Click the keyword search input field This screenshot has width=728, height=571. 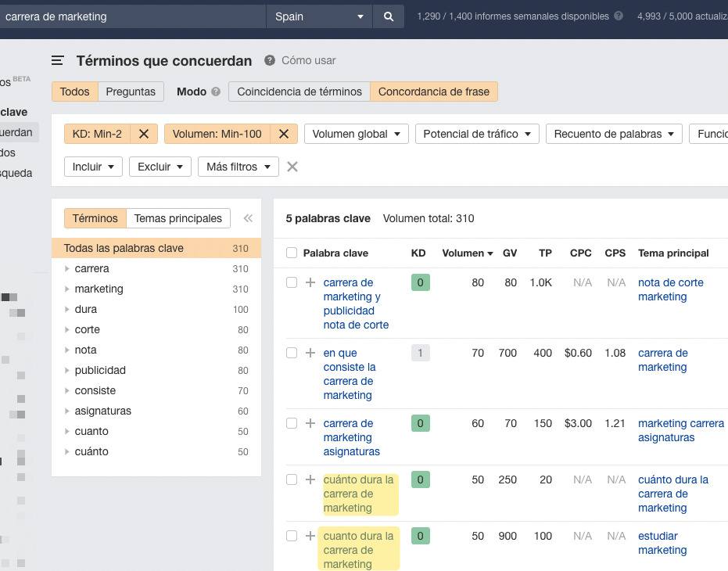click(x=133, y=16)
